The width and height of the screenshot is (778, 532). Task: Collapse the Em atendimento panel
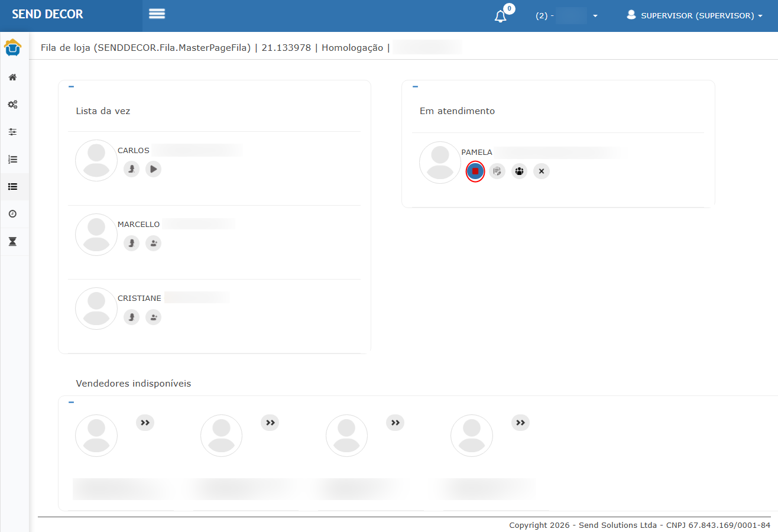(x=415, y=87)
